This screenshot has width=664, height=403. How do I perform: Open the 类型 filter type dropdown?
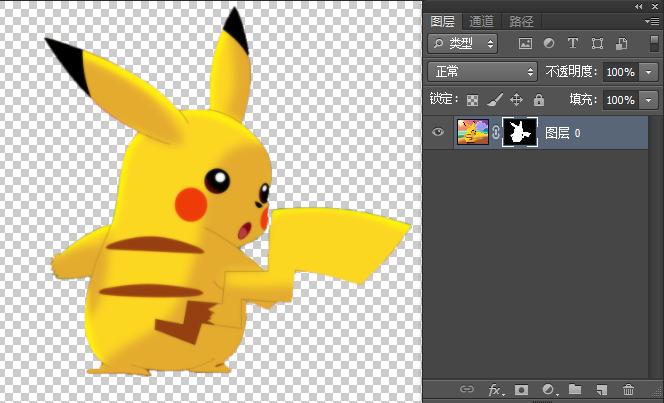click(x=462, y=44)
